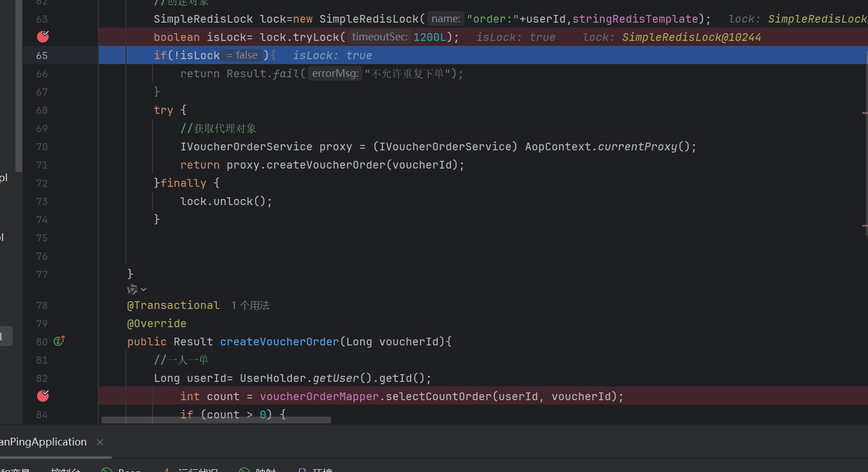868x472 pixels.
Task: Click line number 65 in the gutter
Action: pyautogui.click(x=42, y=55)
